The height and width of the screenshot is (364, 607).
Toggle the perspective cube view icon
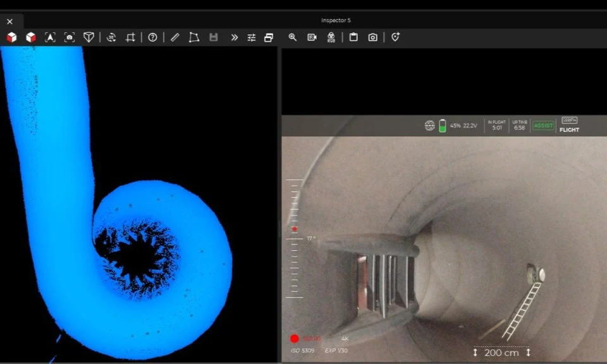(x=89, y=37)
